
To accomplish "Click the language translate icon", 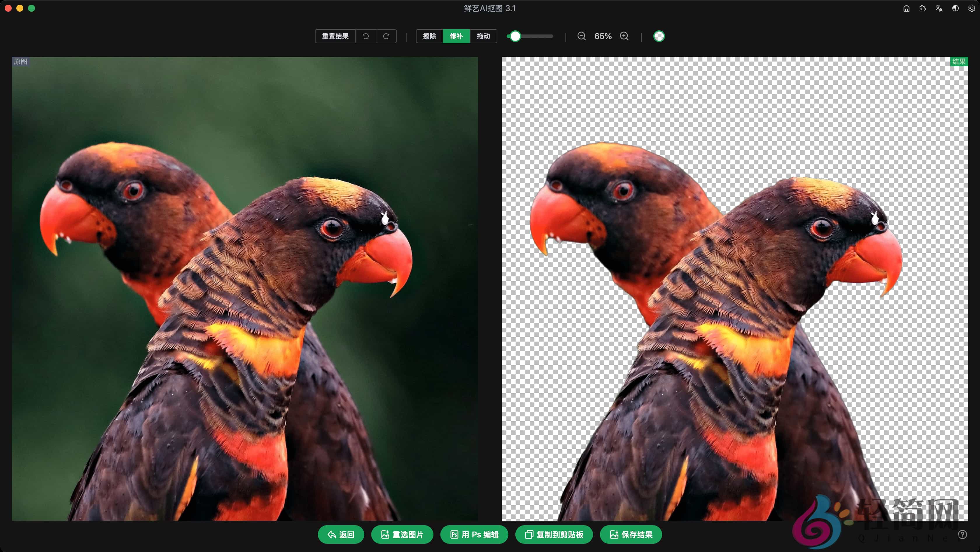I will point(939,8).
